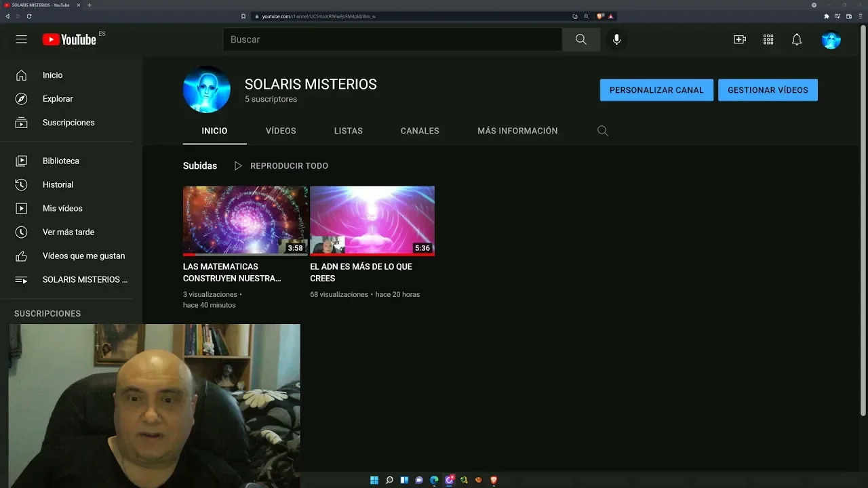Image resolution: width=868 pixels, height=488 pixels.
Task: Click the search magnifier button
Action: click(x=581, y=39)
